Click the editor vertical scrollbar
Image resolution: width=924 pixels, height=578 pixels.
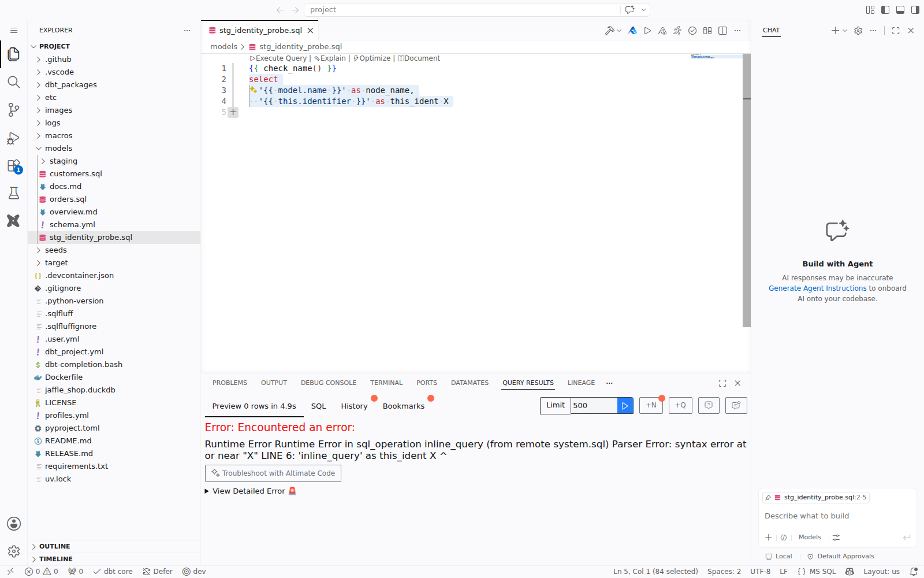pos(746,191)
